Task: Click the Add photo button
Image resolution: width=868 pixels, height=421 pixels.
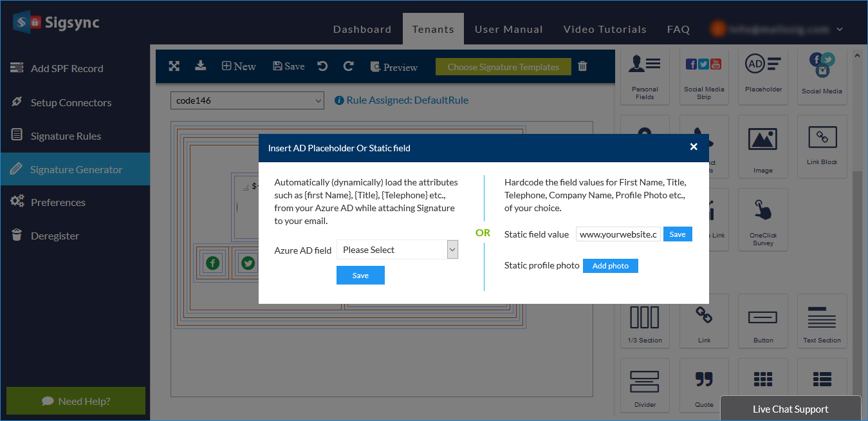Action: [610, 266]
